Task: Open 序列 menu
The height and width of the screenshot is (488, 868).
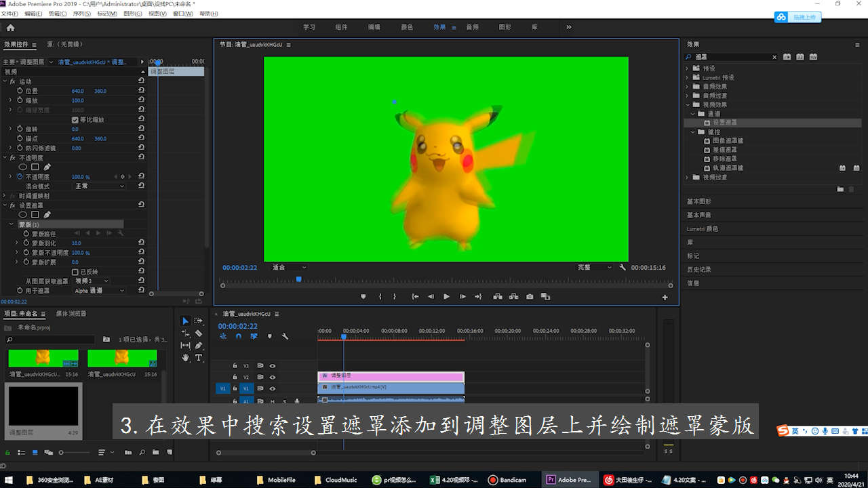Action: (81, 14)
